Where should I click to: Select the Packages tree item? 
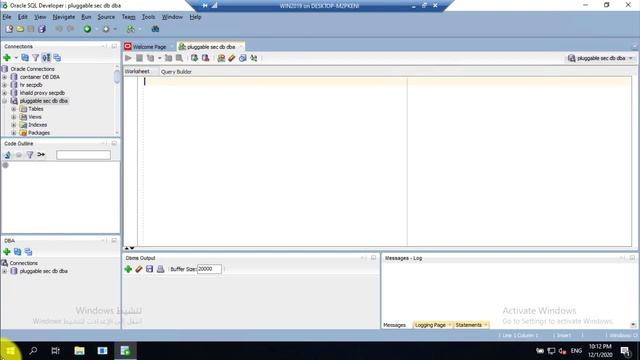(39, 133)
